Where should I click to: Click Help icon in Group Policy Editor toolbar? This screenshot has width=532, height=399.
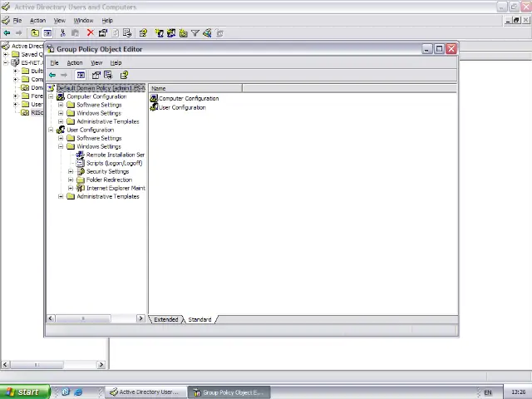(x=124, y=75)
